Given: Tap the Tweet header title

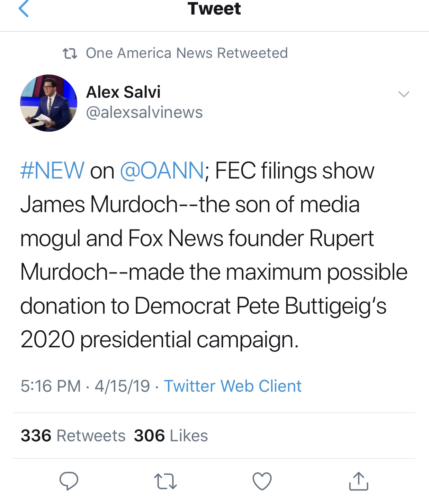Looking at the screenshot, I should (x=214, y=9).
